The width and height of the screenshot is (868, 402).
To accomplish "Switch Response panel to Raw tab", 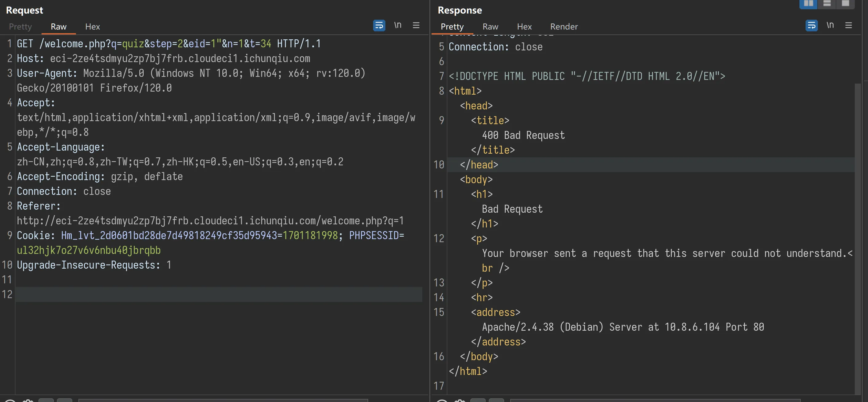I will (490, 27).
